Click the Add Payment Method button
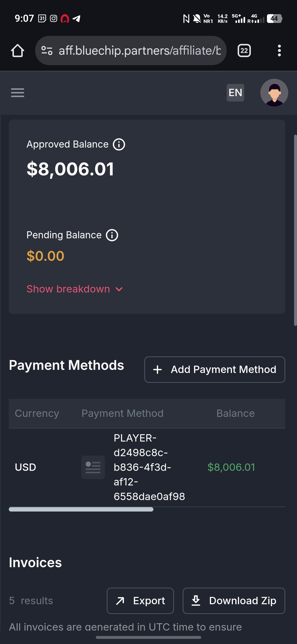 tap(214, 370)
